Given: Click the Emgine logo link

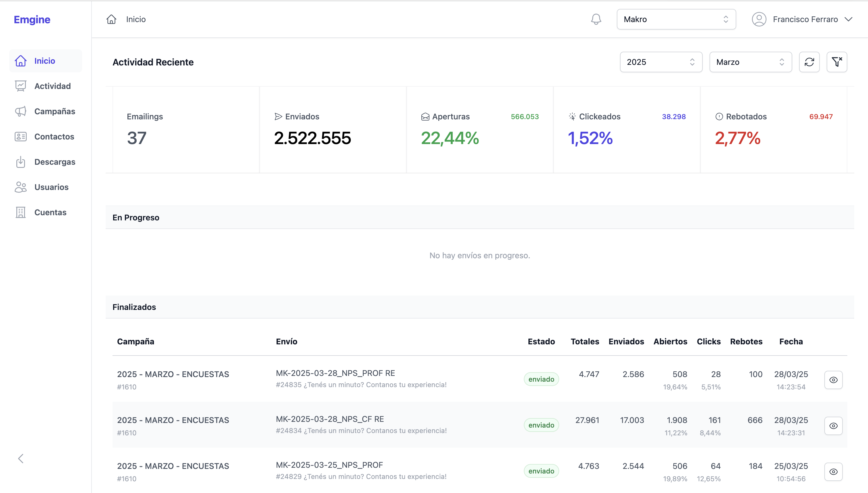Looking at the screenshot, I should [x=32, y=20].
